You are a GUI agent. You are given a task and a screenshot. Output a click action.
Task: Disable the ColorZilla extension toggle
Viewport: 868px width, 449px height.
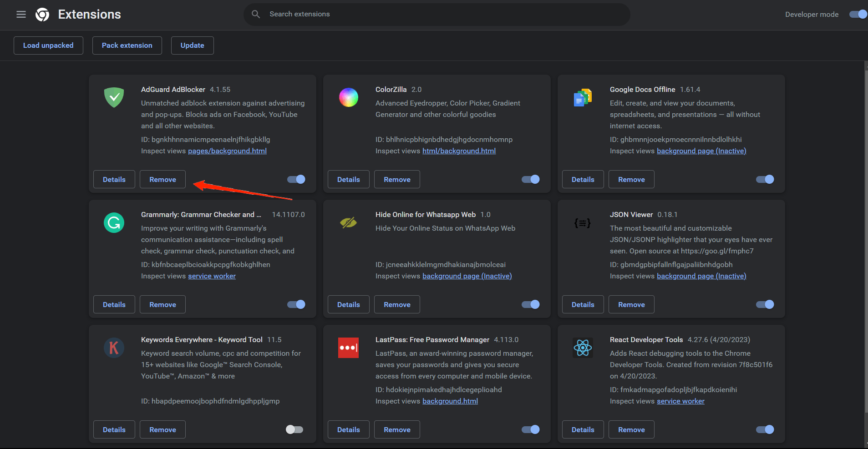coord(530,179)
